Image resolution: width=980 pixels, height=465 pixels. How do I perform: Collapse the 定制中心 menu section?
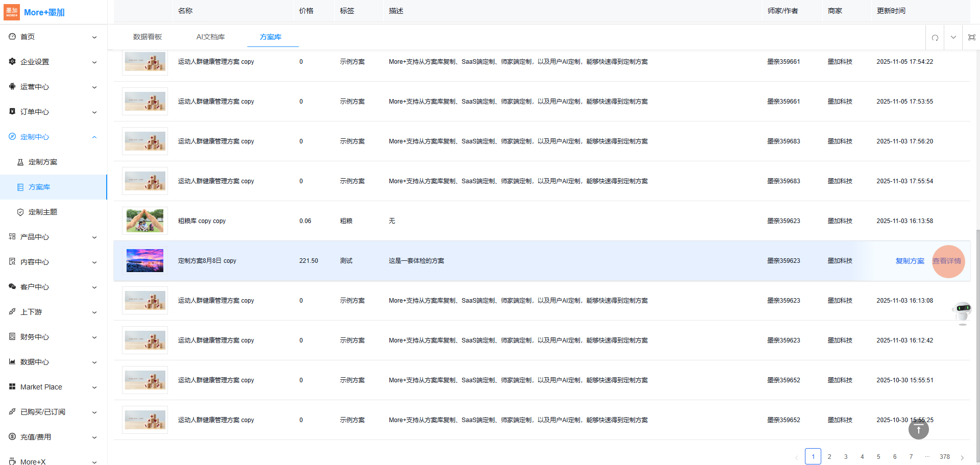[x=94, y=137]
